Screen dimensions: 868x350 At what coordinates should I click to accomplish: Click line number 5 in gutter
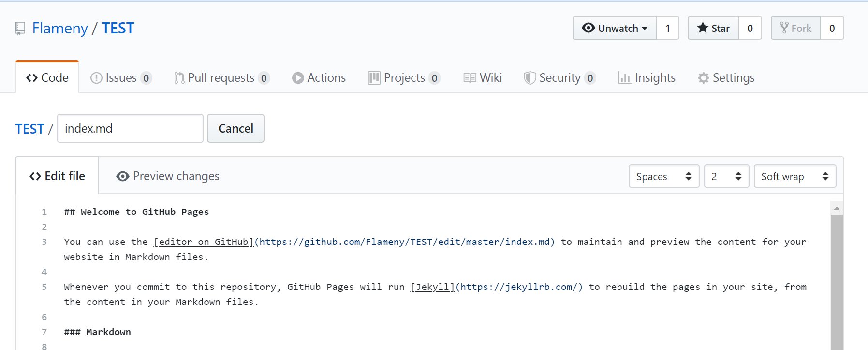[44, 287]
